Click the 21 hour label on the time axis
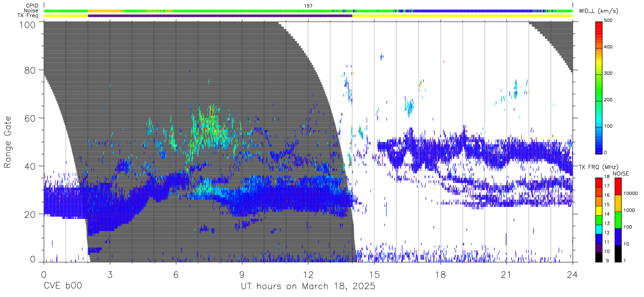This screenshot has width=644, height=297. click(x=507, y=275)
